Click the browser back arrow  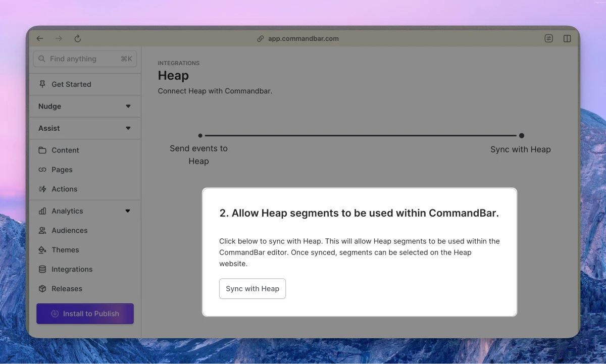[40, 38]
